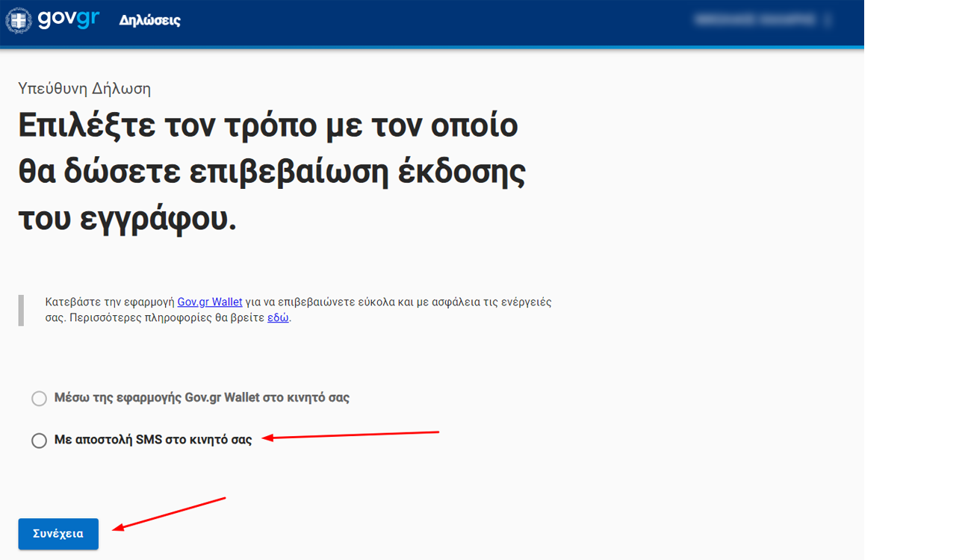Expand the user account menu at header right
Image resolution: width=971 pixels, height=560 pixels.
[828, 20]
